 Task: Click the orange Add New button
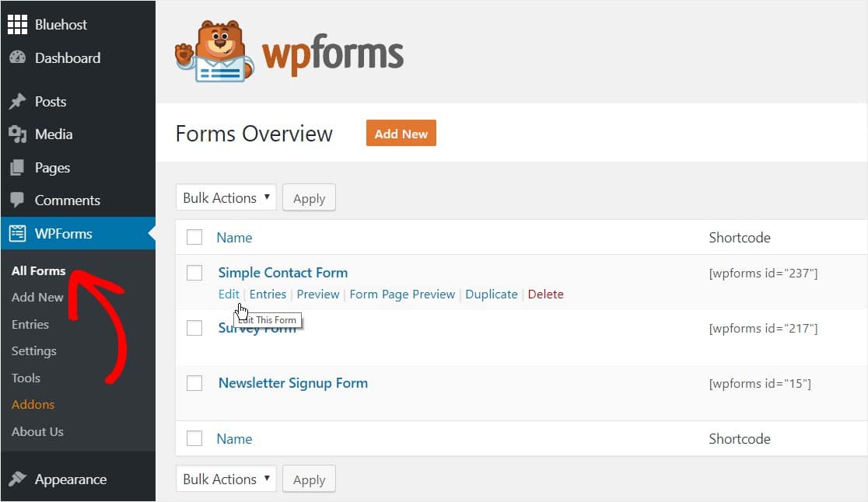[401, 133]
